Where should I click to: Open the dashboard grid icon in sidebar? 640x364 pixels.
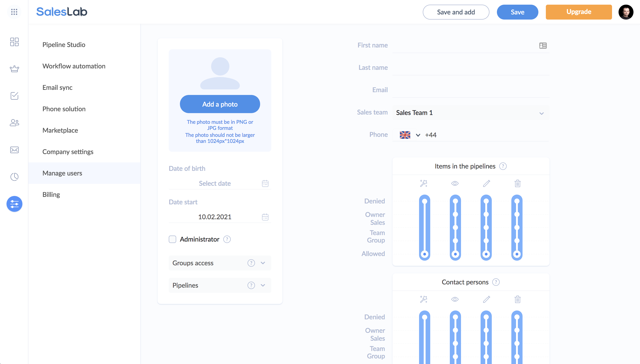(14, 42)
